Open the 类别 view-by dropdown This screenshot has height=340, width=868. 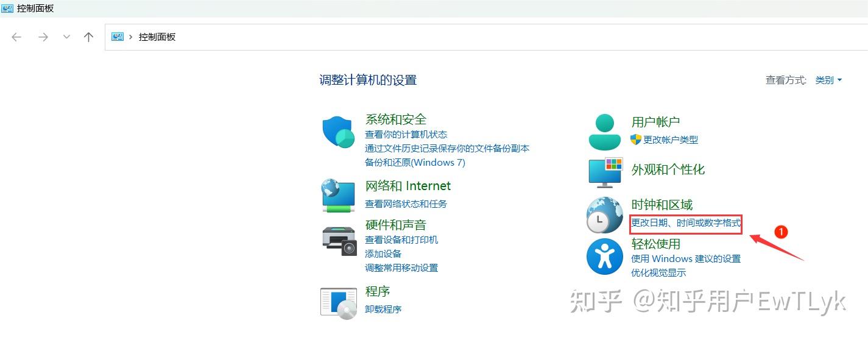click(x=828, y=80)
